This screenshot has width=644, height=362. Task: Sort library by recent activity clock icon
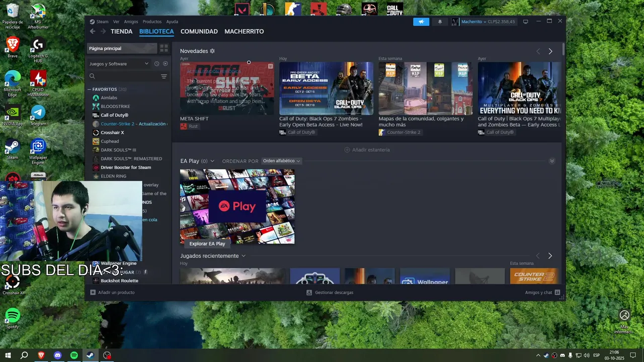point(156,64)
